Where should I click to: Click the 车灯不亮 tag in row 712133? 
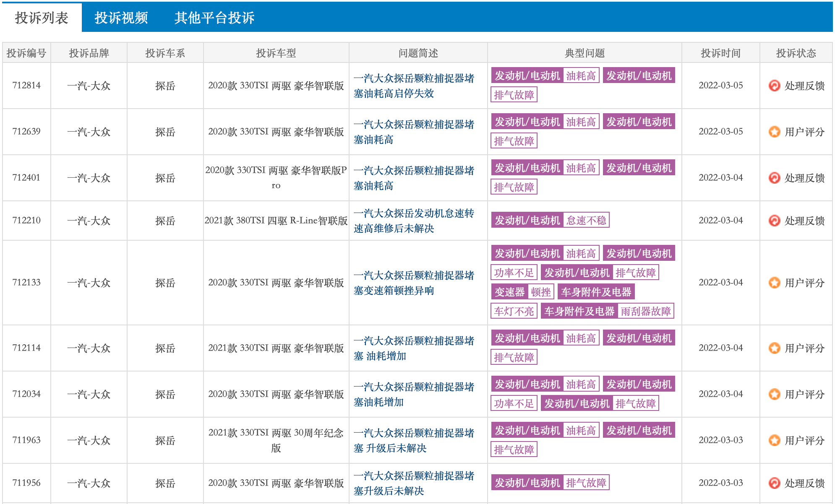[514, 312]
